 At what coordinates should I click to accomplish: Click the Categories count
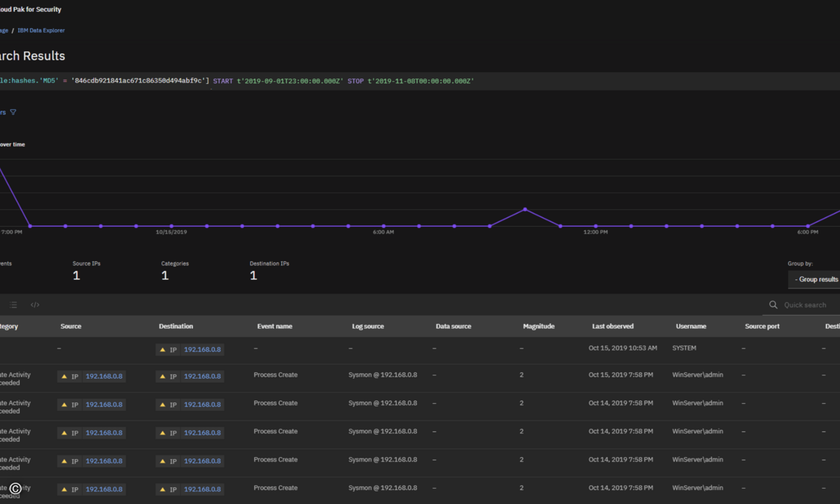click(x=165, y=276)
